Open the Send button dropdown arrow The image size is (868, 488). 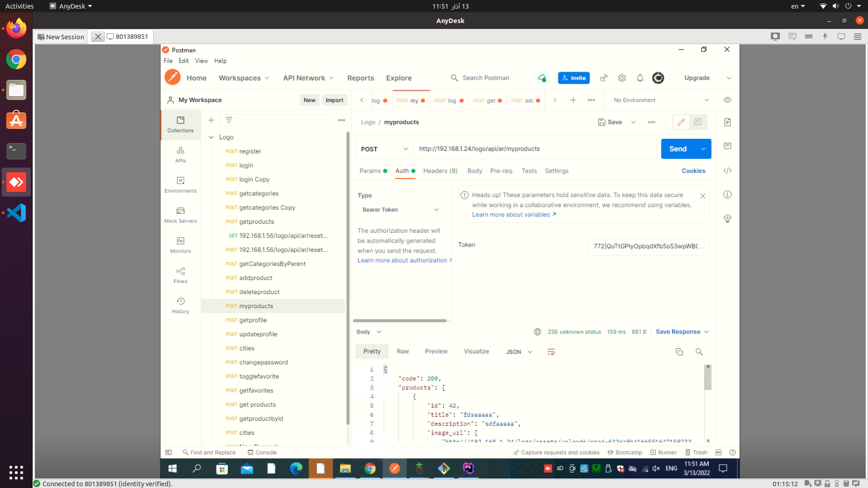(703, 149)
